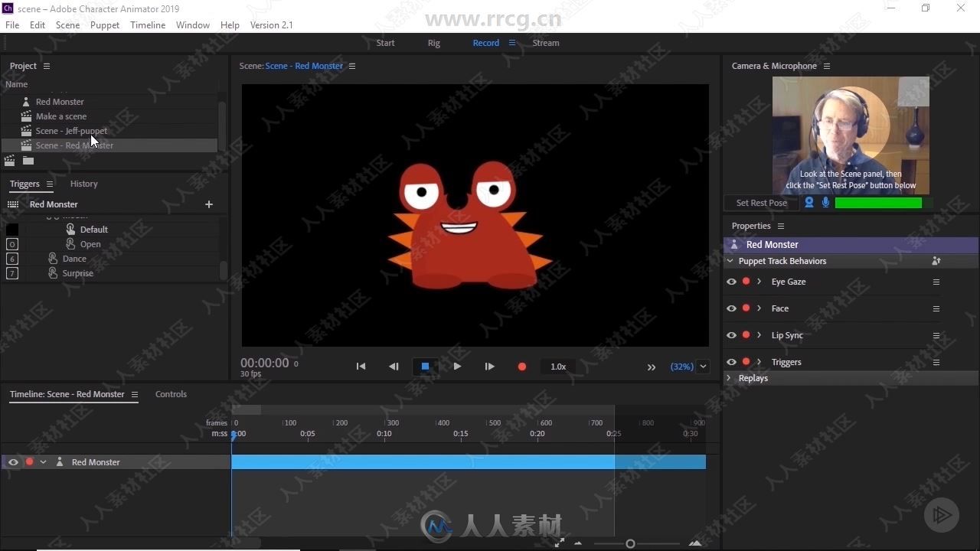
Task: Open the Puppet menu
Action: pyautogui.click(x=105, y=24)
